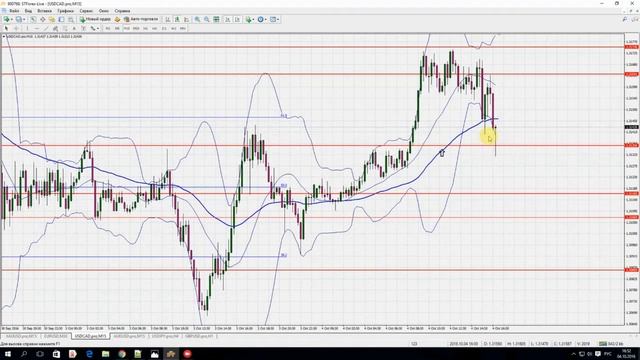This screenshot has height=360, width=640.
Task: Select the Cursor arrow tool
Action: [x=6, y=29]
